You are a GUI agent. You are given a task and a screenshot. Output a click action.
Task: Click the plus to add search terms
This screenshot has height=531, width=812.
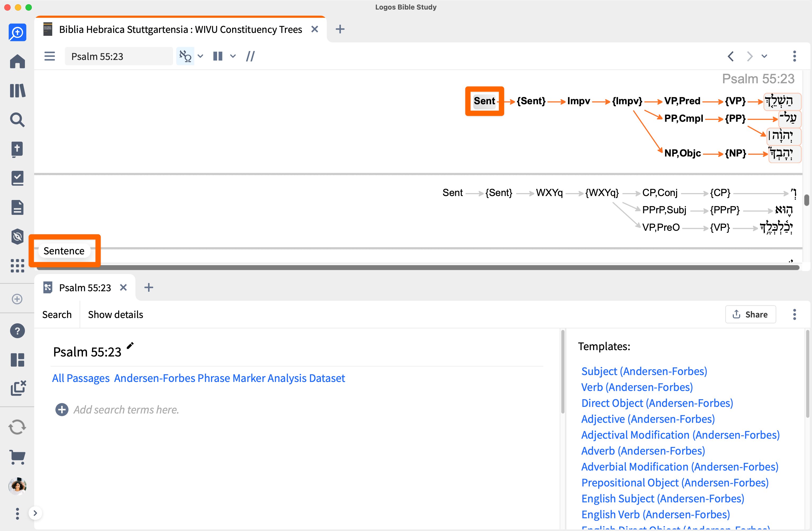coord(62,410)
